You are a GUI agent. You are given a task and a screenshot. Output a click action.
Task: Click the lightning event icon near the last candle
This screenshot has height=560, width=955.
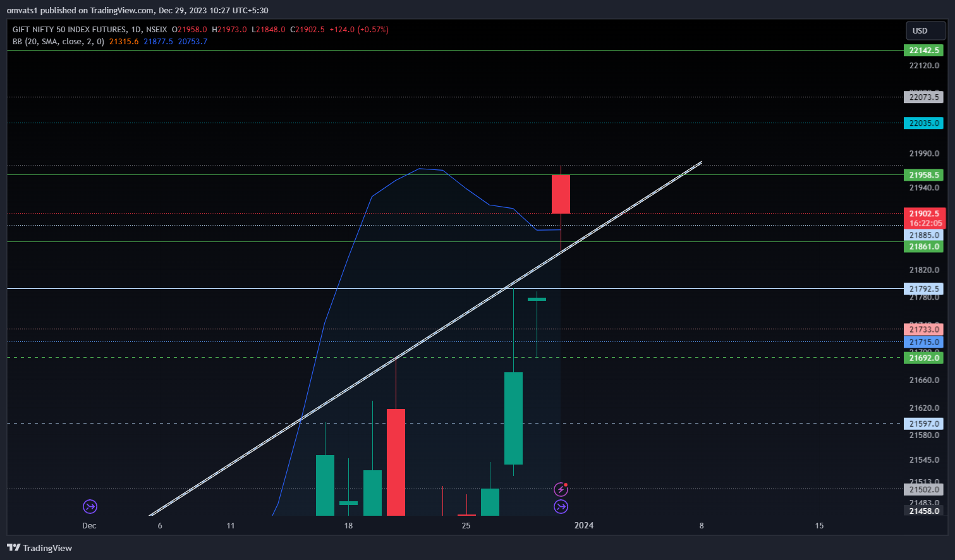561,489
